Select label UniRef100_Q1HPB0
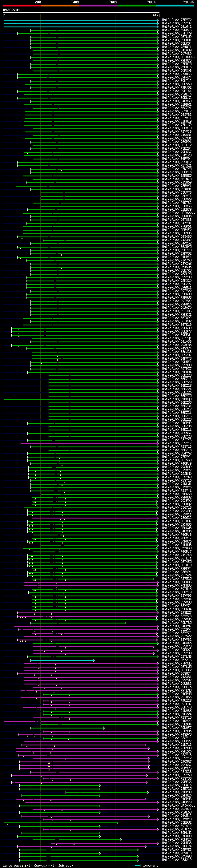 (177, 792)
